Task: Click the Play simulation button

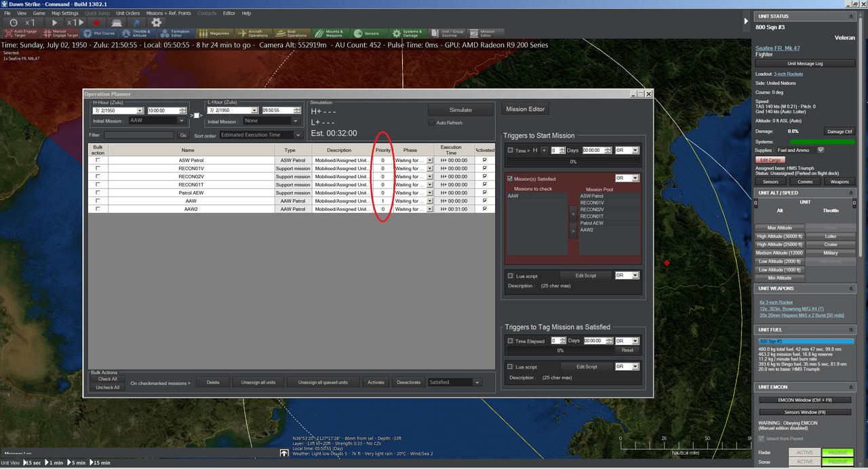Action: click(55, 22)
